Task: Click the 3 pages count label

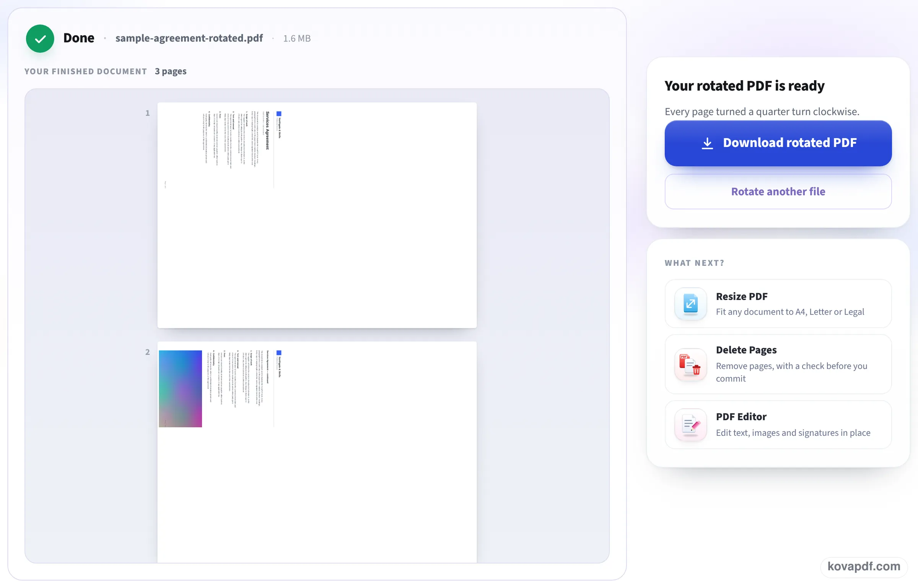Action: tap(171, 71)
